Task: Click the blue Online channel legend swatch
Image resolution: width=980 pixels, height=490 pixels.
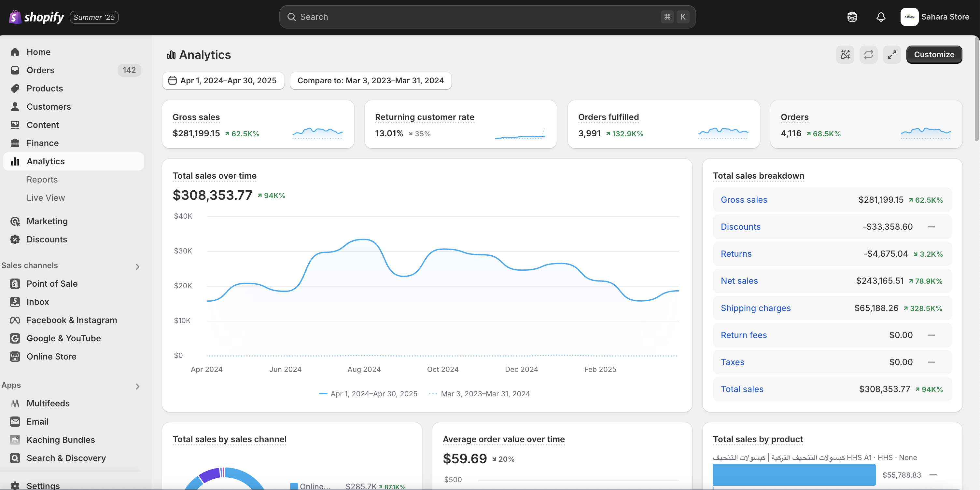Action: [294, 486]
